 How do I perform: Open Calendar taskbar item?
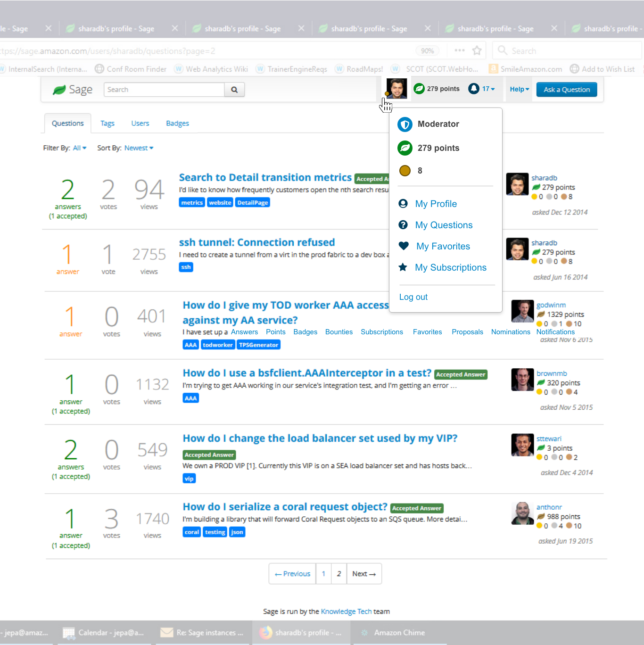coord(105,633)
